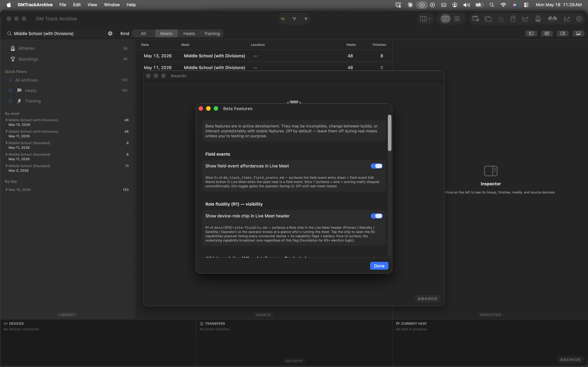The image size is (588, 367).
Task: Open the Window menu
Action: coord(112,5)
